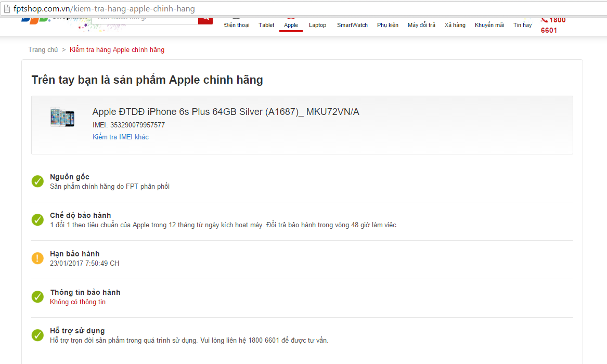Click the page icon in address bar

pos(7,8)
